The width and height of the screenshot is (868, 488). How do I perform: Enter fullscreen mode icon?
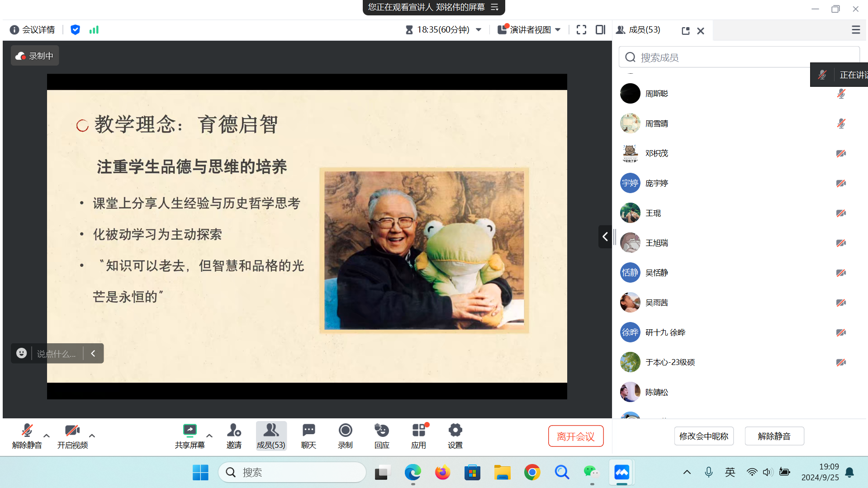coord(581,30)
